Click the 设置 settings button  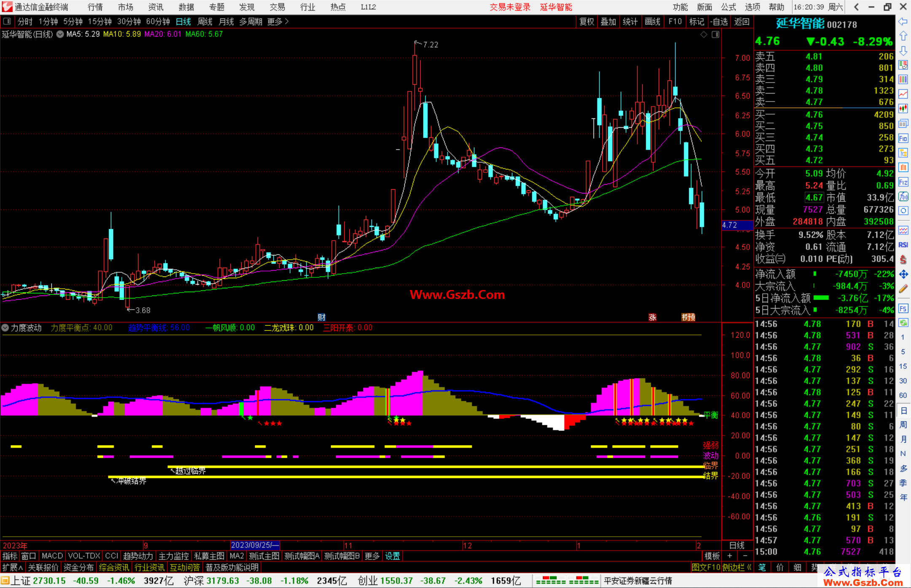pos(392,556)
